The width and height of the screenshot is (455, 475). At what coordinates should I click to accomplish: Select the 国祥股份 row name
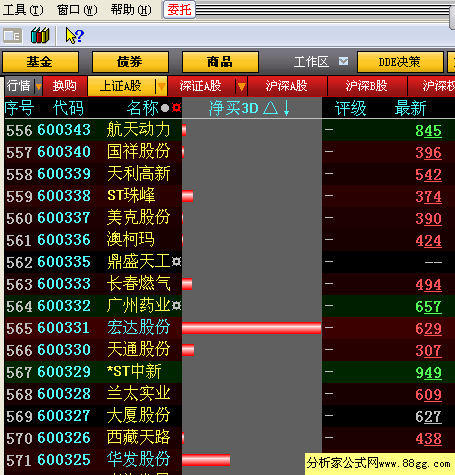tap(139, 152)
